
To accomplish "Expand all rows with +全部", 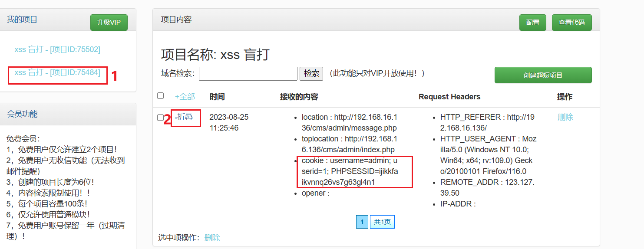I will coord(185,97).
